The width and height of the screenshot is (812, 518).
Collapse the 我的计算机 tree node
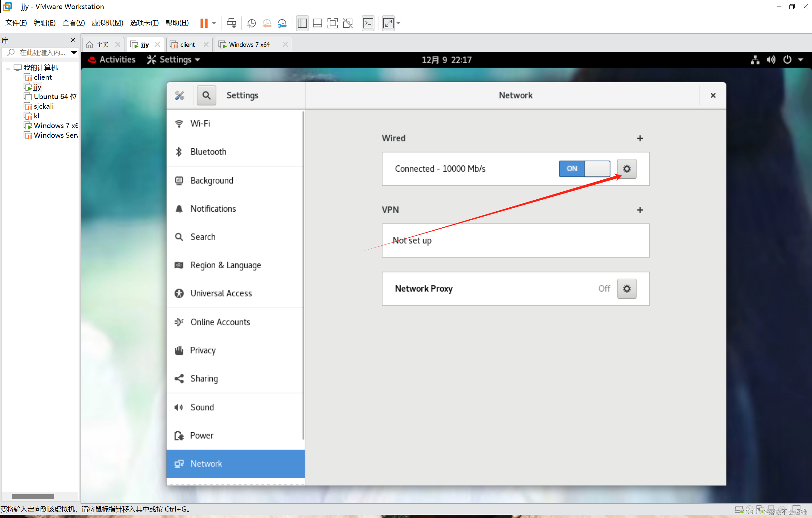pyautogui.click(x=8, y=68)
